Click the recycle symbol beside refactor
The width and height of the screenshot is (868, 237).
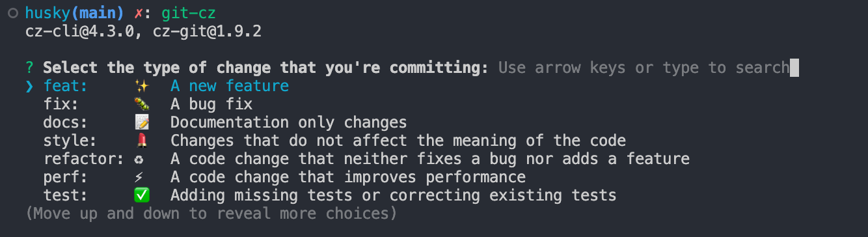pos(140,159)
